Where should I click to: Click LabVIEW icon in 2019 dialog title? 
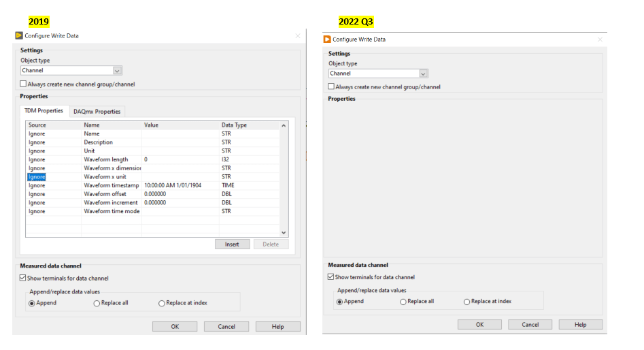(x=19, y=36)
